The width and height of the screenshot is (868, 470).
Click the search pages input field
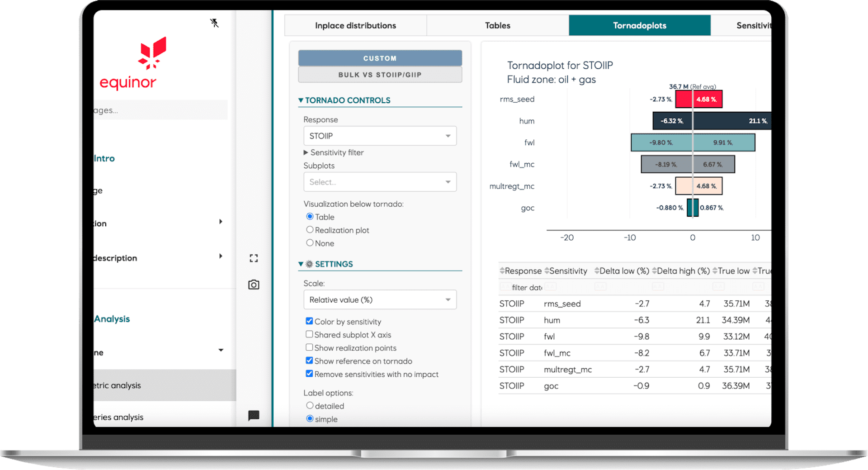pos(160,110)
